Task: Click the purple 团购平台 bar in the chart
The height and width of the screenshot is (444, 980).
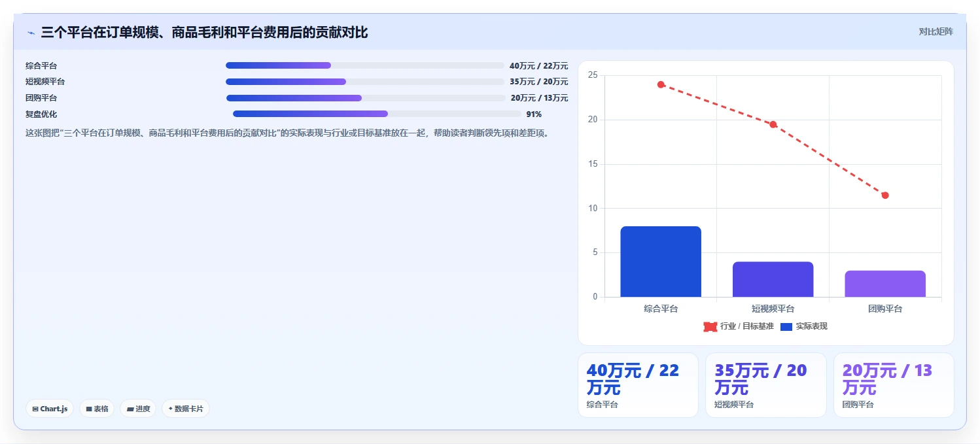Action: click(885, 284)
